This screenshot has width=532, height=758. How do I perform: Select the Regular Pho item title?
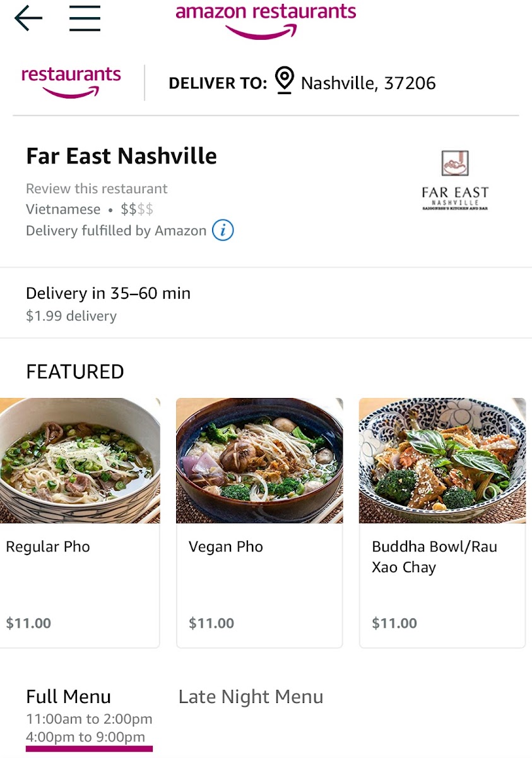tap(48, 546)
